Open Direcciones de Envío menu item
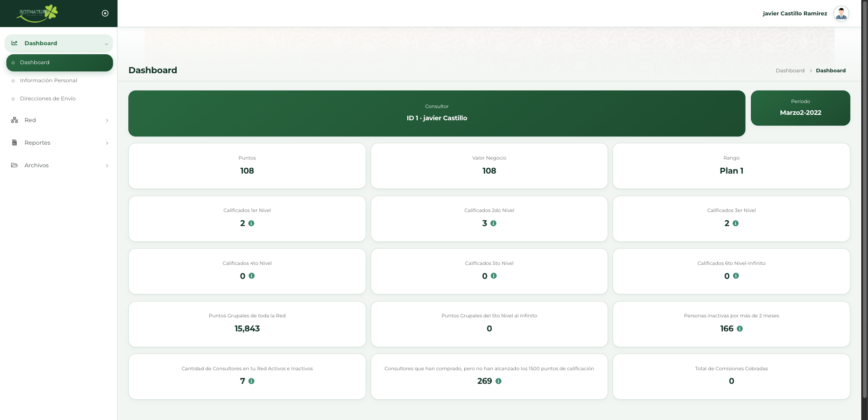The width and height of the screenshot is (868, 420). [x=47, y=99]
